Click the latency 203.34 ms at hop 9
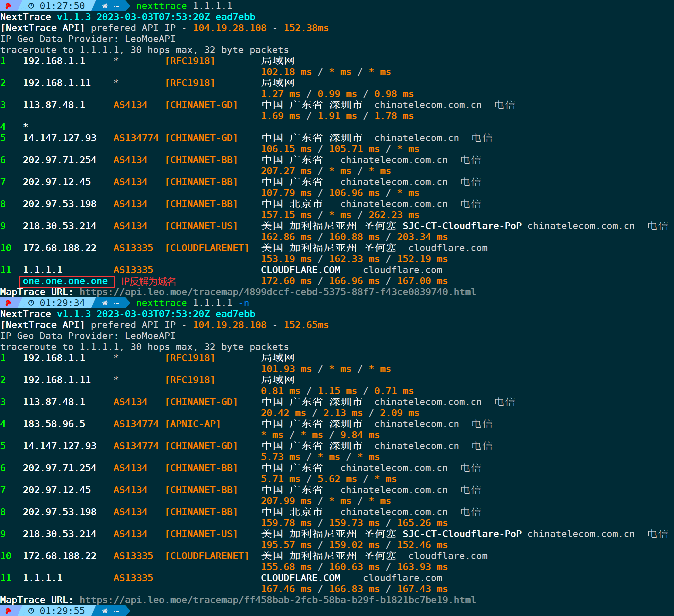 (422, 237)
